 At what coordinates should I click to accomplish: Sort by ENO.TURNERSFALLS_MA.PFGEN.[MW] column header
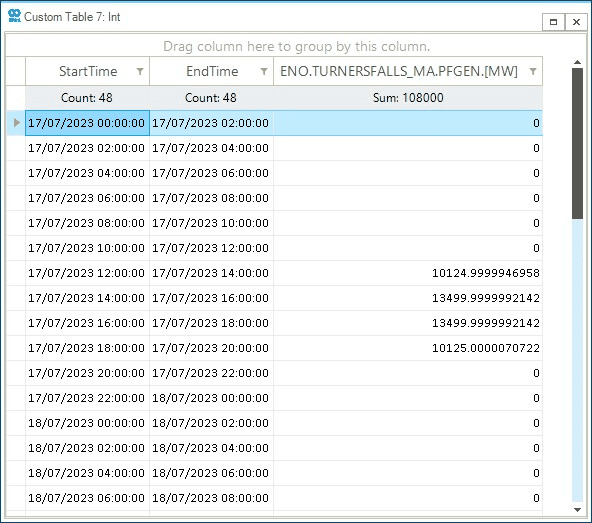coord(408,71)
